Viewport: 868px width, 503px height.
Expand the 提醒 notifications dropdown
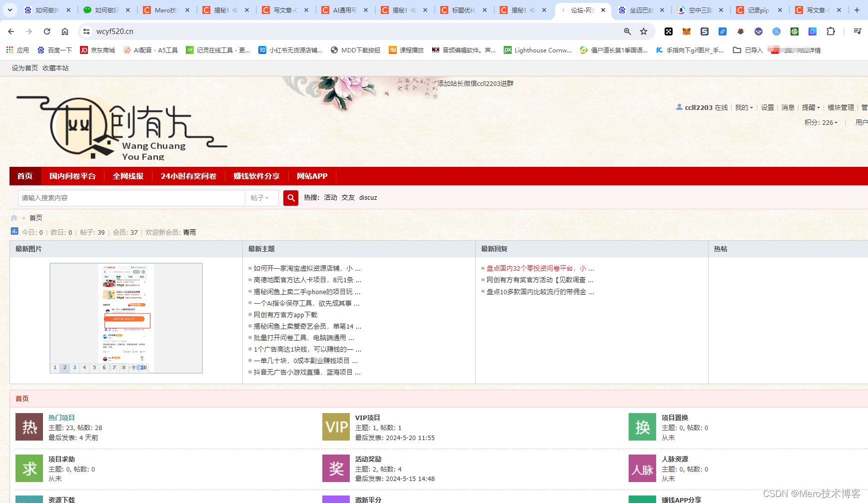[x=811, y=107]
